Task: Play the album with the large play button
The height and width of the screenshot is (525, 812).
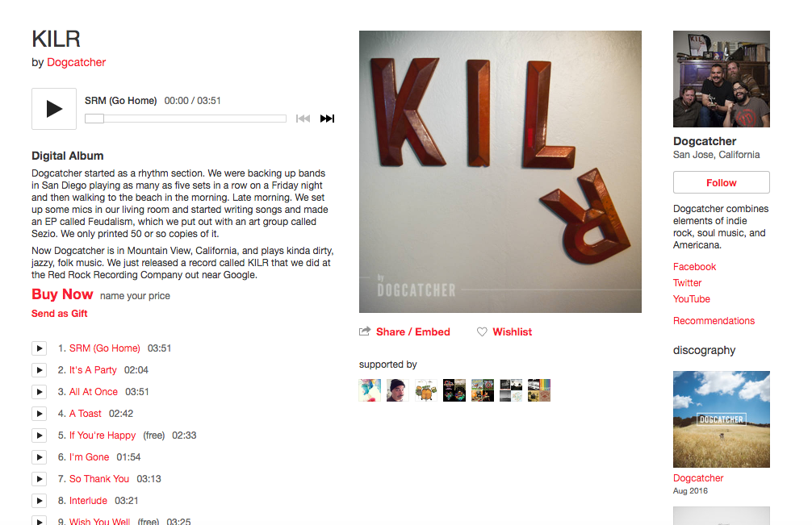Action: (x=54, y=109)
